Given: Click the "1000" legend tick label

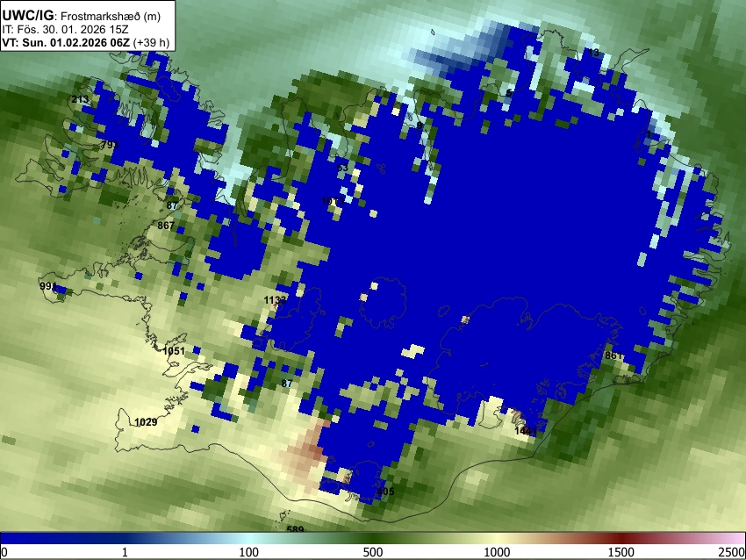Looking at the screenshot, I should point(497,552).
